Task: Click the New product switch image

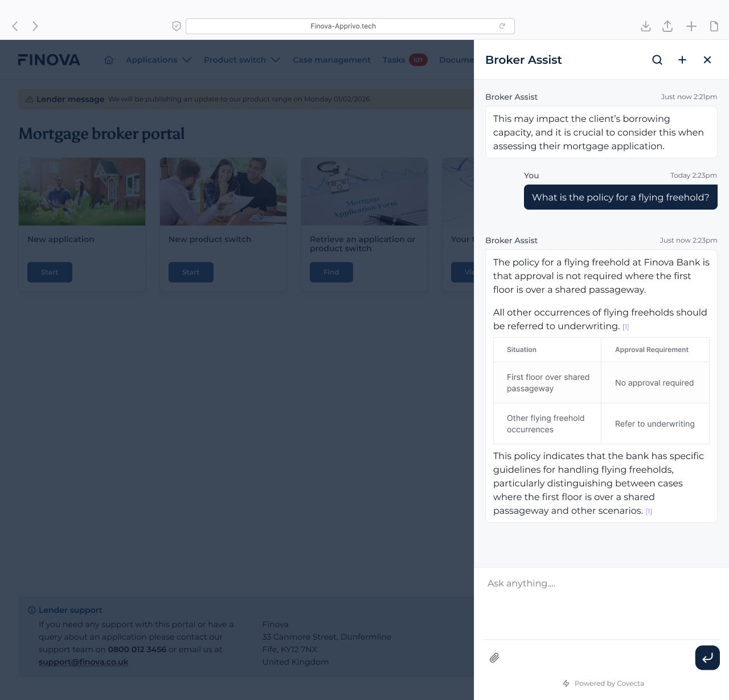Action: (x=223, y=191)
